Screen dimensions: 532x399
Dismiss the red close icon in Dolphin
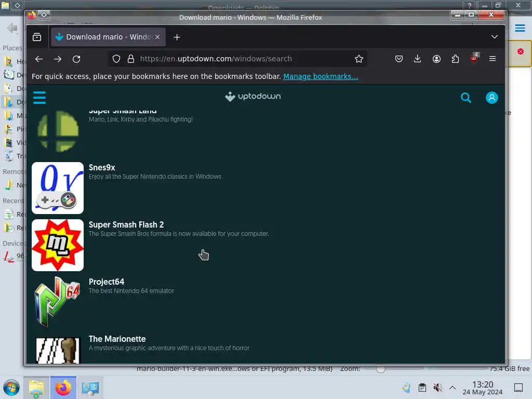point(521,51)
